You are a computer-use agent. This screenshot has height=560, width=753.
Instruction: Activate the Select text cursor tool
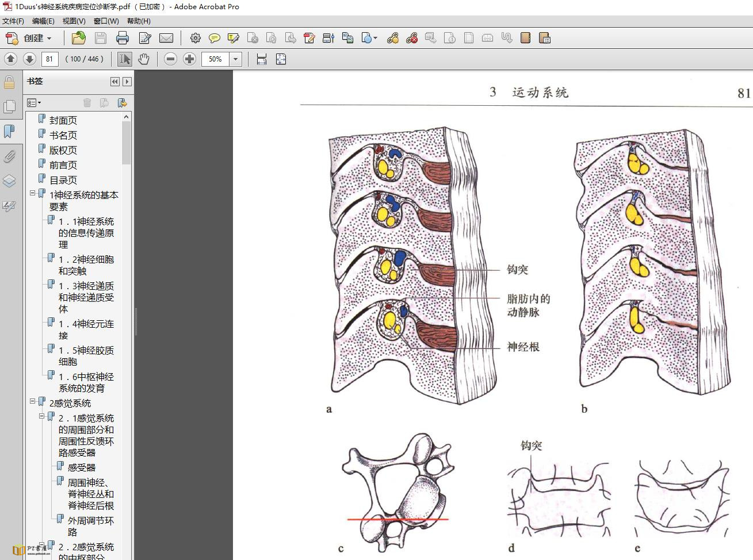pos(124,59)
